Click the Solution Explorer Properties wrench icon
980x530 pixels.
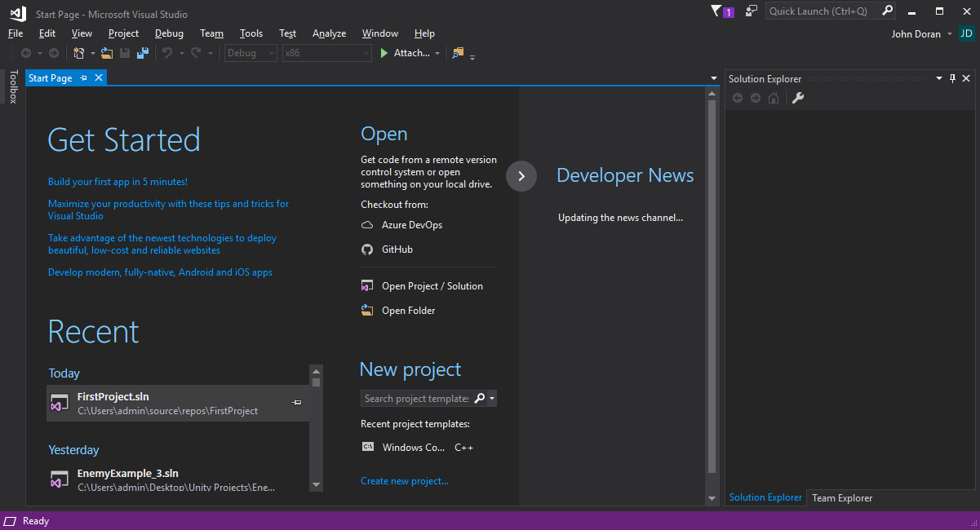coord(798,98)
